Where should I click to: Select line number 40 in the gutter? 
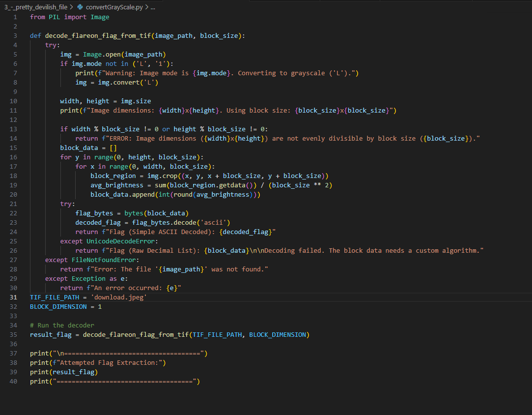click(13, 381)
